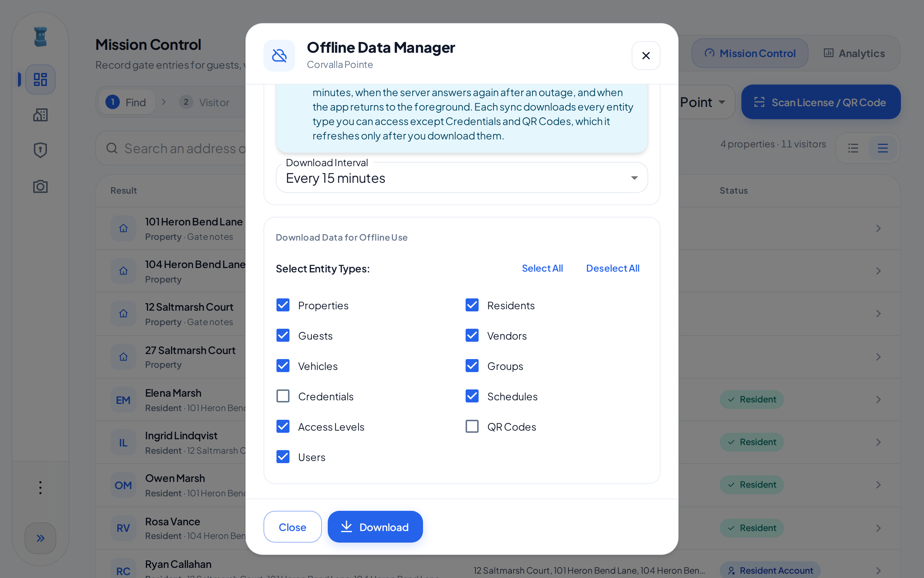
Task: Click the Download button
Action: click(375, 527)
